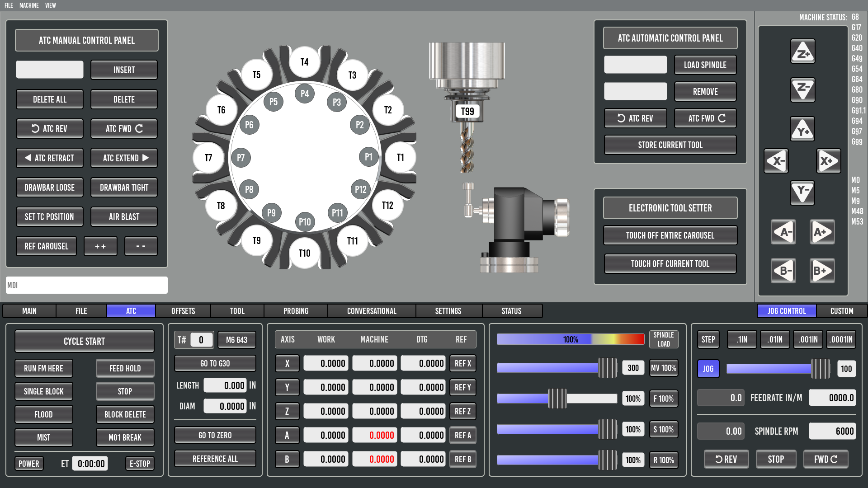Select tool pocket T1 on the carousel
Screen dimensions: 868x488
point(400,158)
